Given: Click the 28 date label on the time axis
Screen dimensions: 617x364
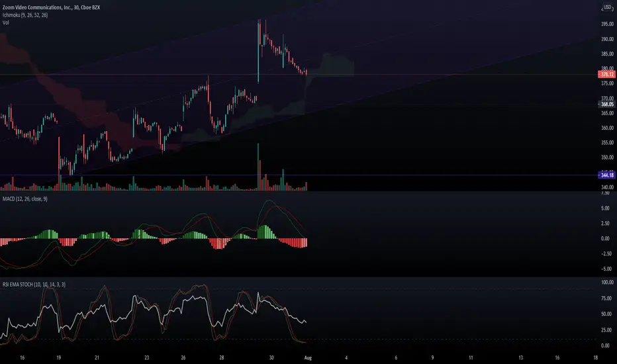Looking at the screenshot, I should pyautogui.click(x=222, y=357).
